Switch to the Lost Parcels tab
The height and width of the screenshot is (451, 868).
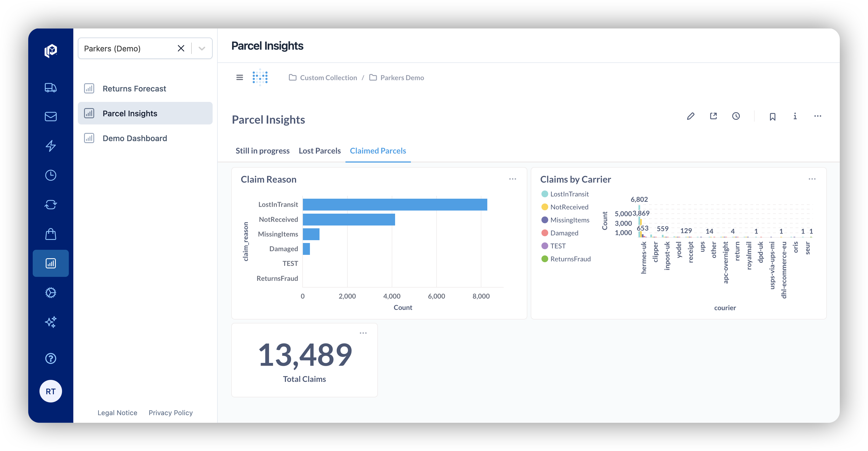320,151
